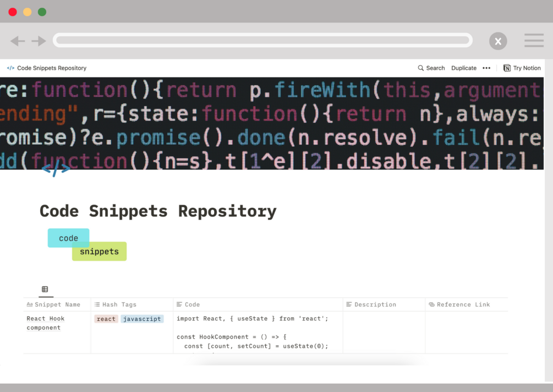Click the Search magnifier icon
553x392 pixels.
421,68
